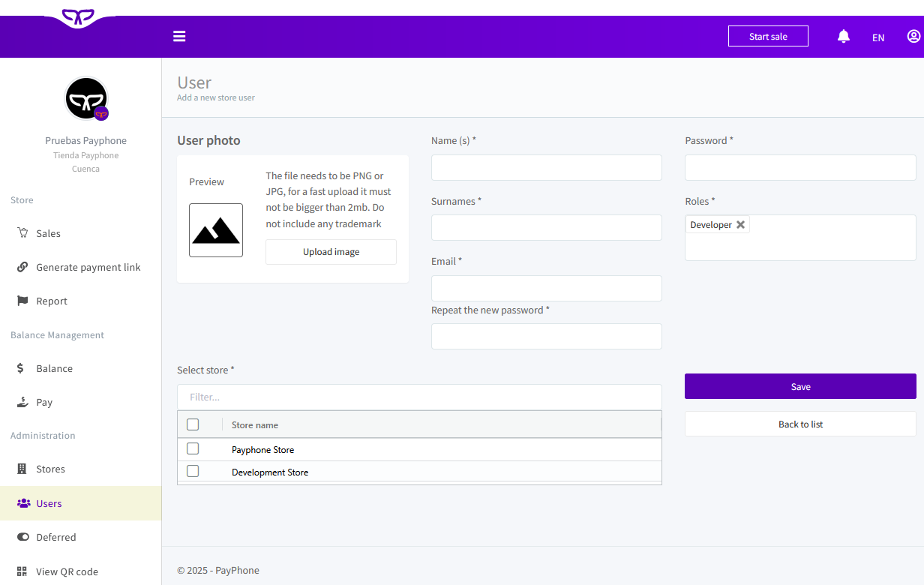The width and height of the screenshot is (924, 585).
Task: Click the Generate payment link chain icon
Action: pos(22,267)
